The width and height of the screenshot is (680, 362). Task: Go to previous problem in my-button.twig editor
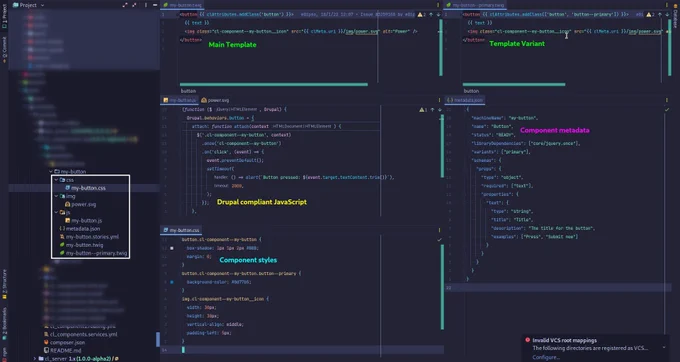pos(431,15)
